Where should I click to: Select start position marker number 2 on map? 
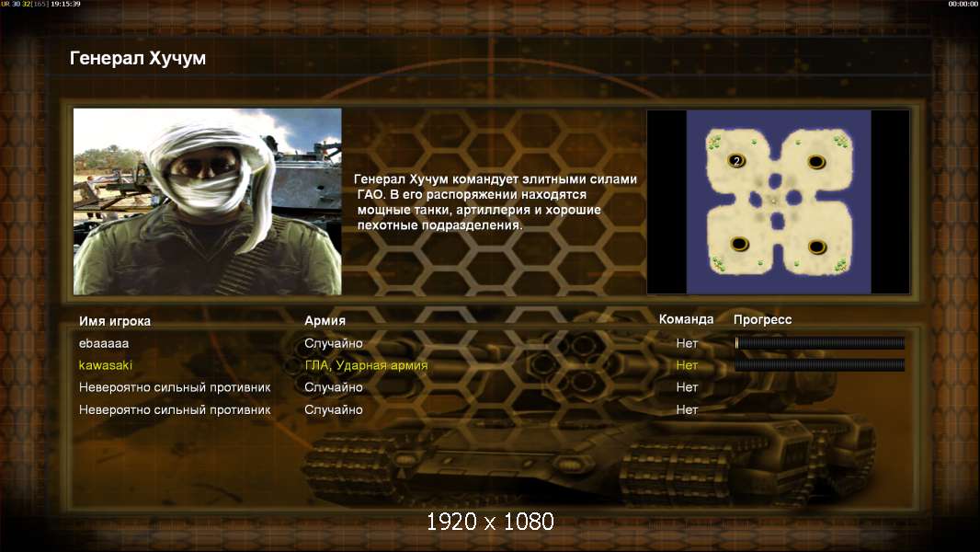point(737,161)
